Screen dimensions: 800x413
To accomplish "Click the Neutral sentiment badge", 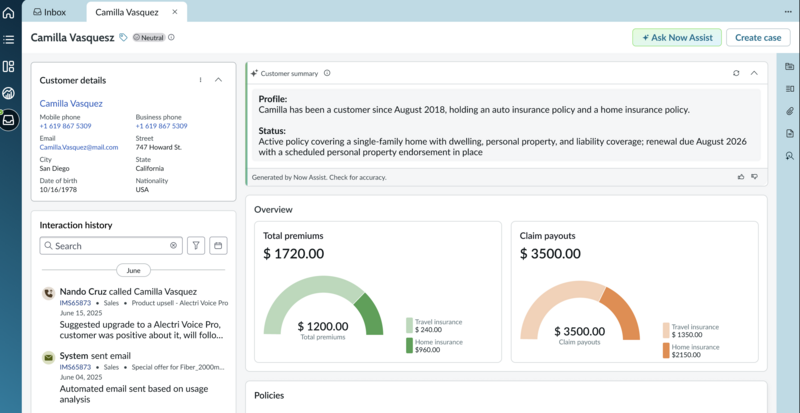I will click(x=149, y=37).
